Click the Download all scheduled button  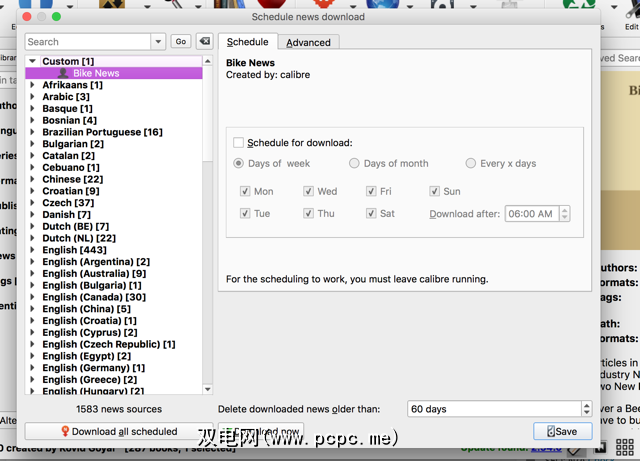coord(117,431)
